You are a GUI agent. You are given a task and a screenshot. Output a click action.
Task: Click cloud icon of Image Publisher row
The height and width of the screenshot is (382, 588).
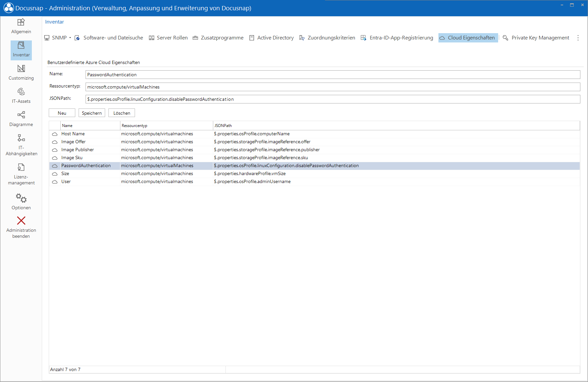(55, 150)
